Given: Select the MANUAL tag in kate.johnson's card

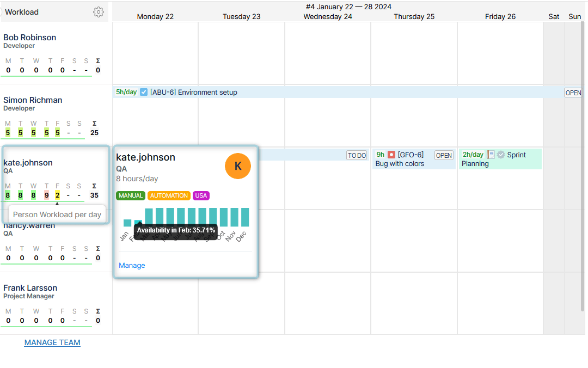Looking at the screenshot, I should 131,195.
